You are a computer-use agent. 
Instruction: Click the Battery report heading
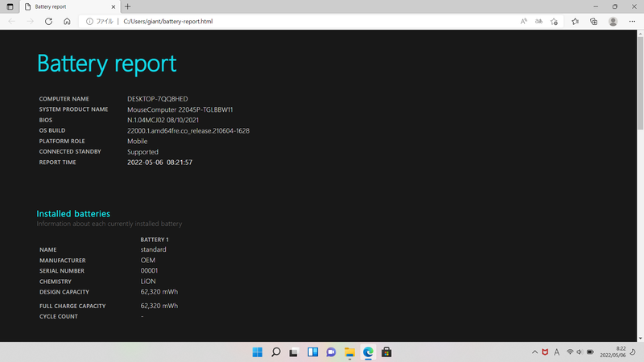(x=107, y=64)
